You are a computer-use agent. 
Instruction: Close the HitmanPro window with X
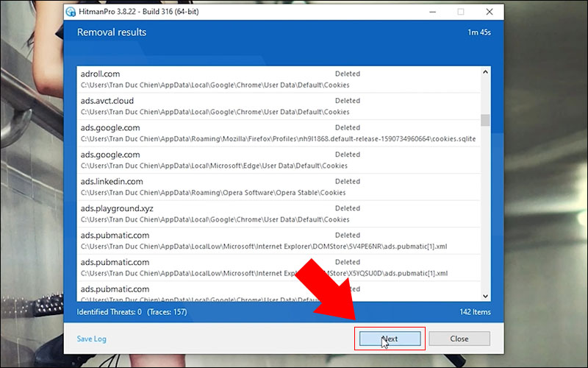tap(490, 12)
